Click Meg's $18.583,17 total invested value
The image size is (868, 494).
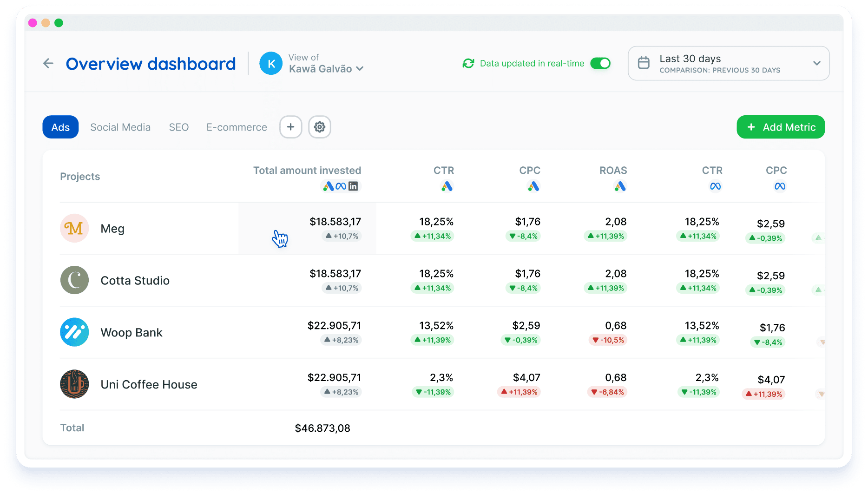tap(335, 222)
